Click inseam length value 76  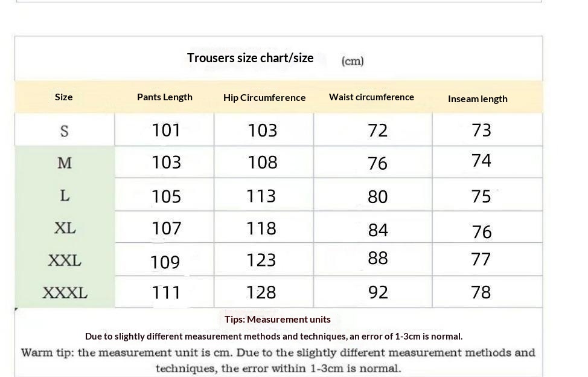coord(481,231)
